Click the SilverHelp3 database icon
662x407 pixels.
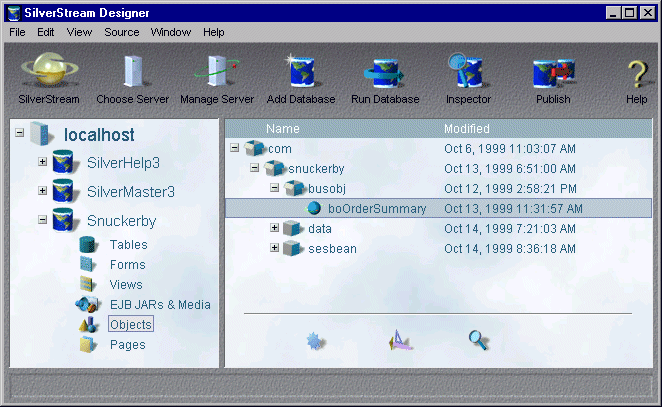click(65, 162)
